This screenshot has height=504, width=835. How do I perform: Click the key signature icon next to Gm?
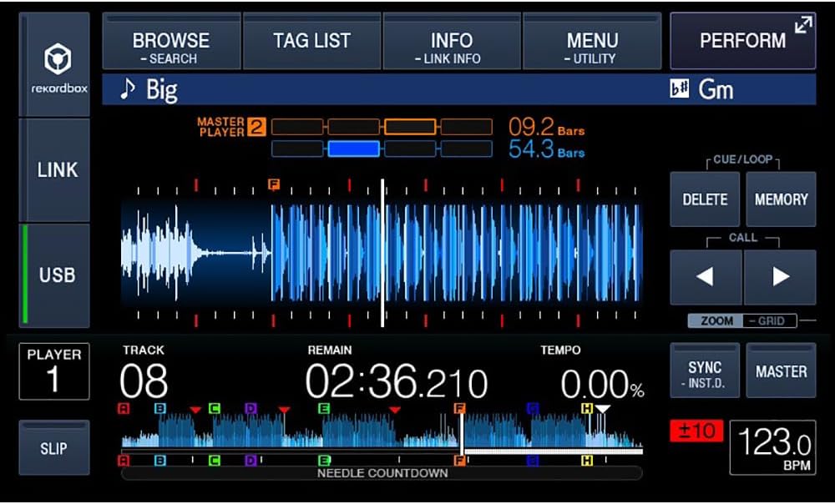pyautogui.click(x=679, y=89)
